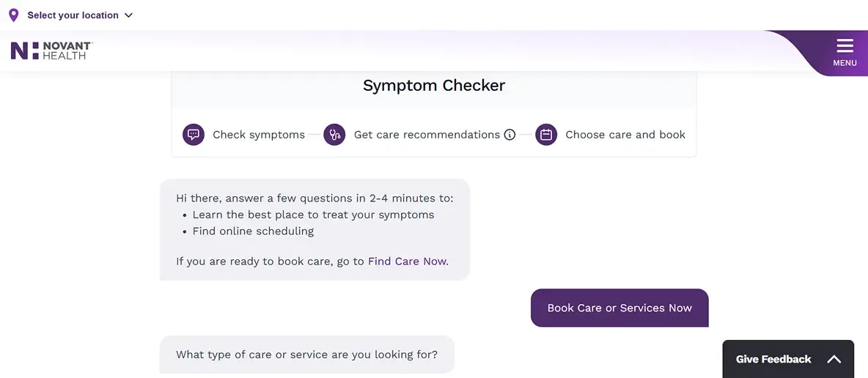Click the Get care recommendations step label
Screen dimensions: 868x378
[x=427, y=135]
